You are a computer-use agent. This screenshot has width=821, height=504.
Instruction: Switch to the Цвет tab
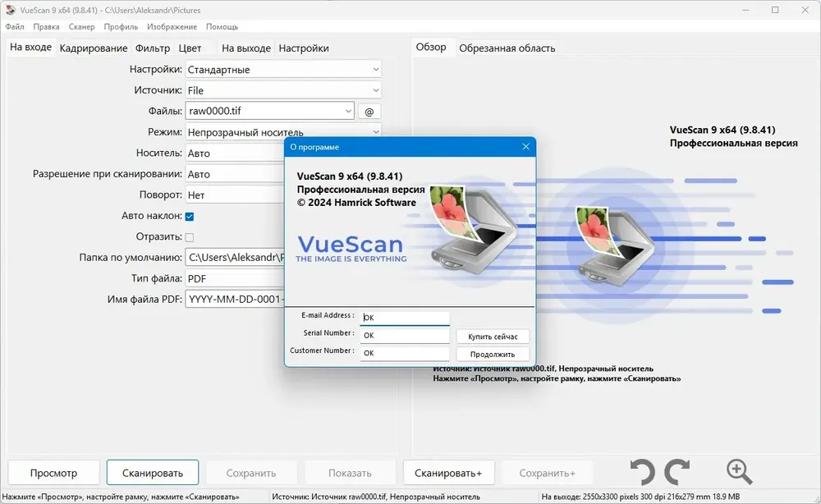click(190, 48)
